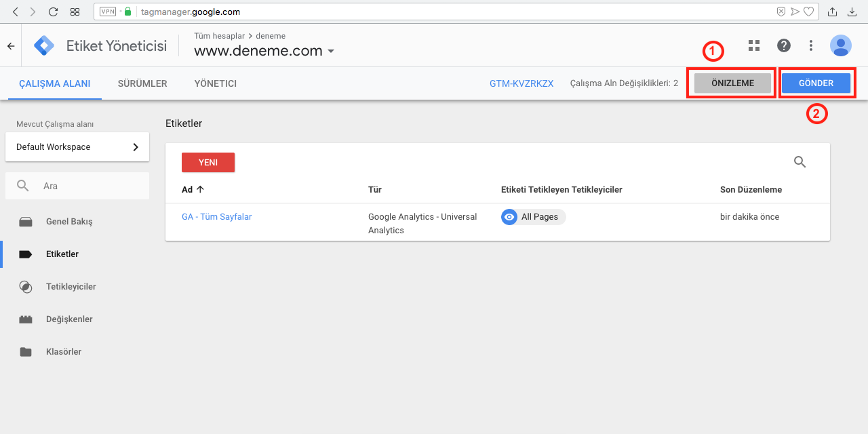The image size is (868, 434).
Task: Expand Default Workspace selector chevron
Action: [x=136, y=147]
